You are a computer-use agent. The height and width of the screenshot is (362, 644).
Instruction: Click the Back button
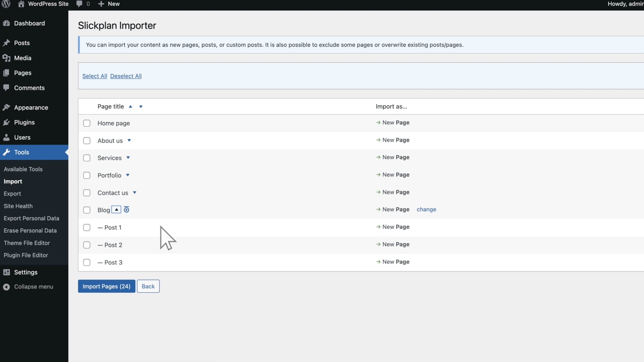point(148,286)
